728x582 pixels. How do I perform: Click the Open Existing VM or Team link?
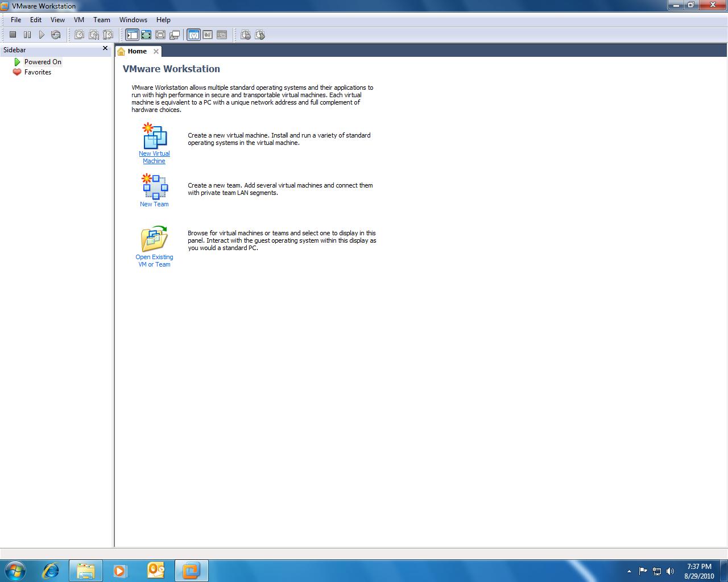(x=154, y=261)
